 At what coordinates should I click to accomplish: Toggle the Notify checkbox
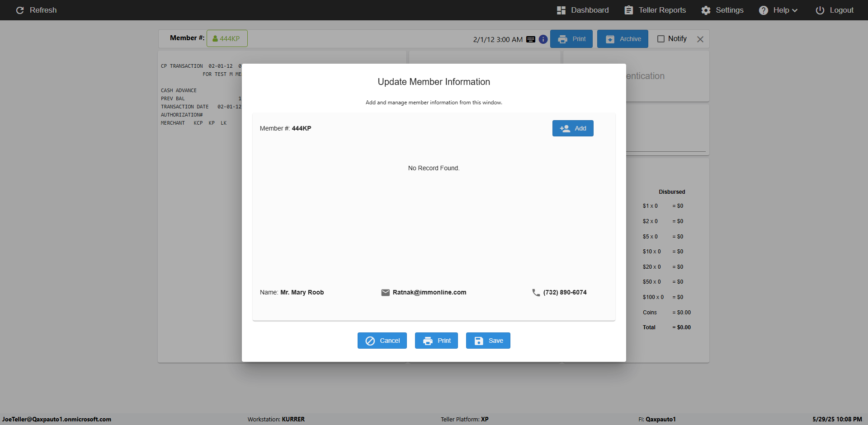[x=661, y=39]
